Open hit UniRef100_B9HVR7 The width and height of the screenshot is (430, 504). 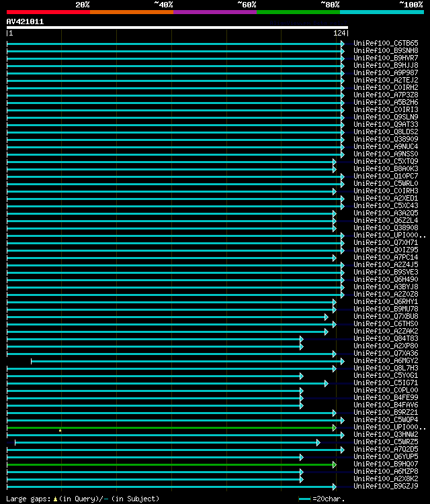[386, 58]
